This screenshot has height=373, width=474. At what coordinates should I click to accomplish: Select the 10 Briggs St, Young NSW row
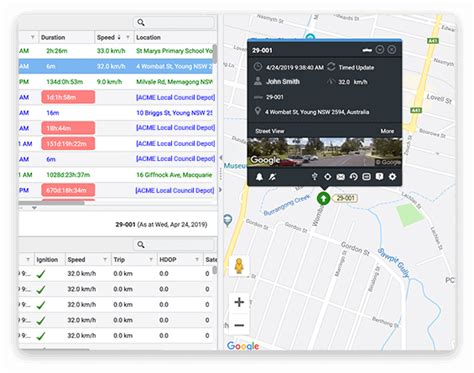[x=116, y=113]
